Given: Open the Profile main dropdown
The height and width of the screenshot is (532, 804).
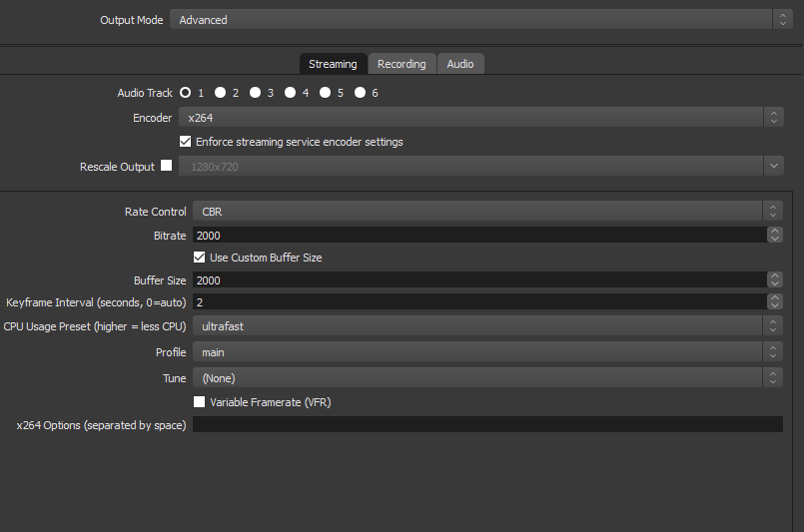Looking at the screenshot, I should pyautogui.click(x=487, y=352).
